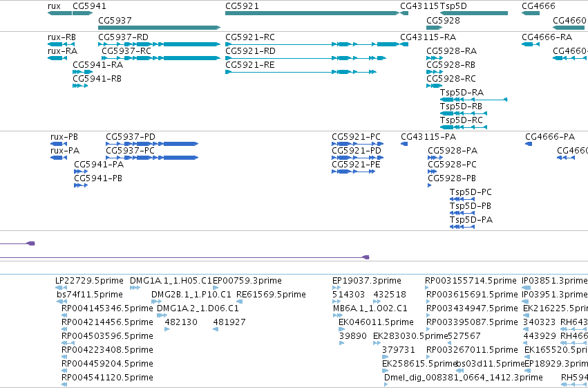Viewport: 588px width, 388px height.
Task: Select the Tsp5D gene bar
Action: tap(474, 13)
